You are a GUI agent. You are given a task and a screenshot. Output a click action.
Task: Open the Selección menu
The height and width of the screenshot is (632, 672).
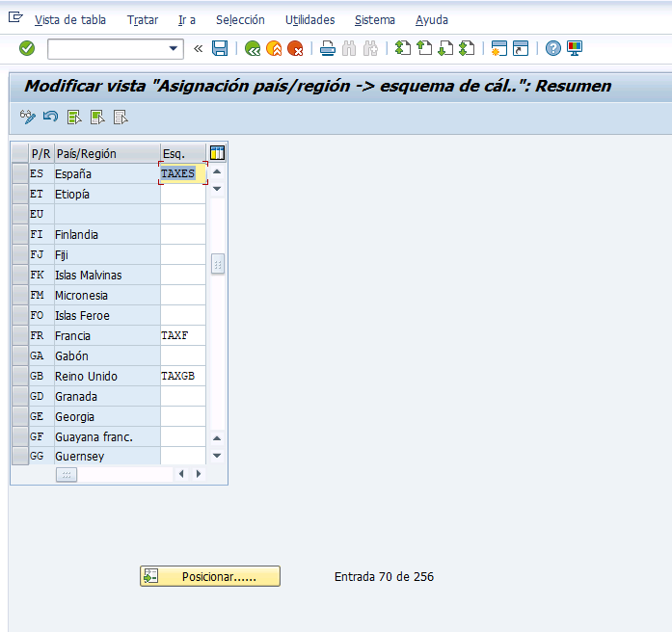pyautogui.click(x=240, y=20)
